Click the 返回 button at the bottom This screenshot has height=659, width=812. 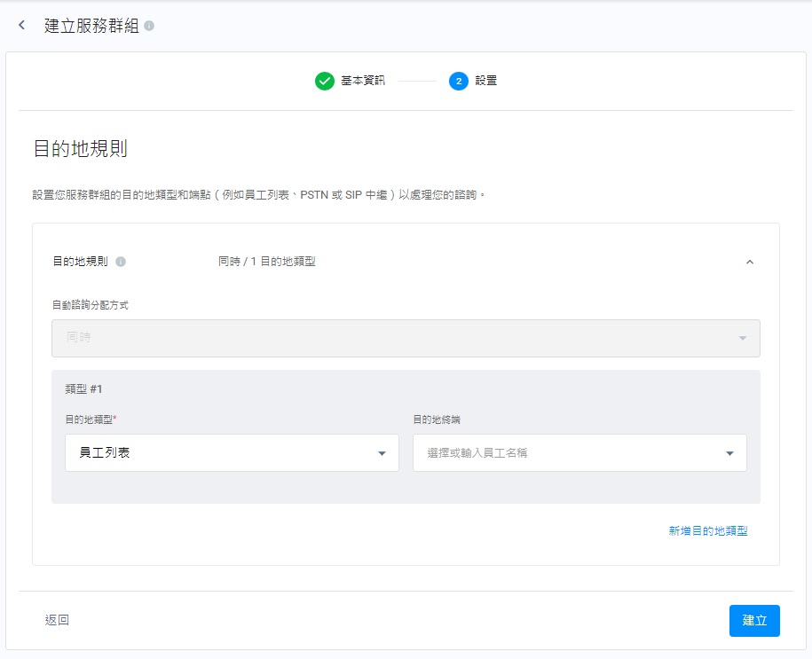[x=57, y=621]
